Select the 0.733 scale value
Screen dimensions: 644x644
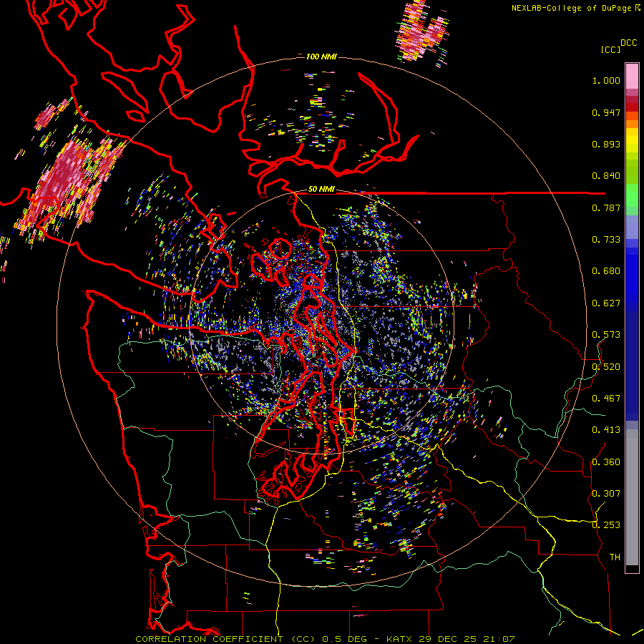[x=606, y=240]
